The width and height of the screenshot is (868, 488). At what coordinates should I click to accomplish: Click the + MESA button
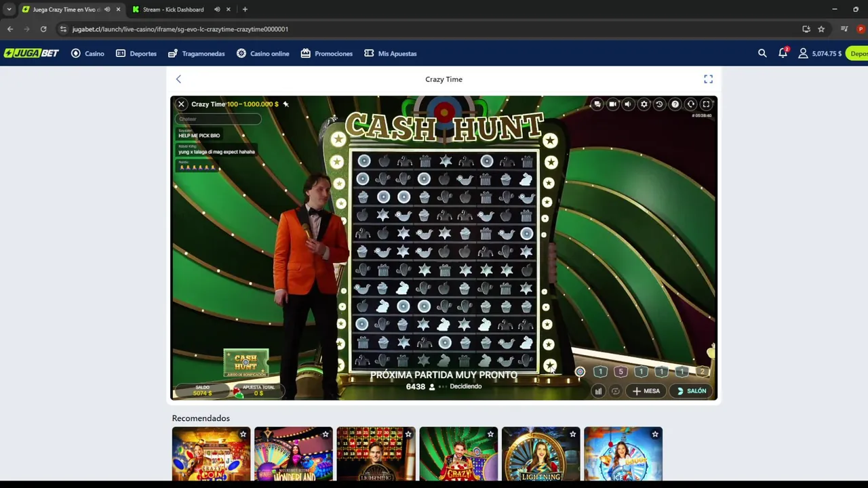(646, 391)
